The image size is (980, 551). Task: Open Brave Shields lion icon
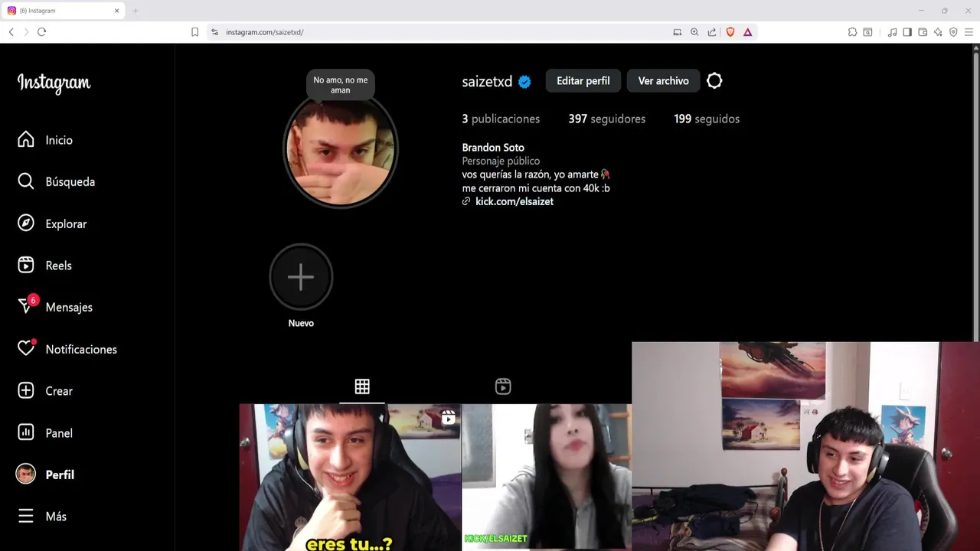[x=730, y=32]
